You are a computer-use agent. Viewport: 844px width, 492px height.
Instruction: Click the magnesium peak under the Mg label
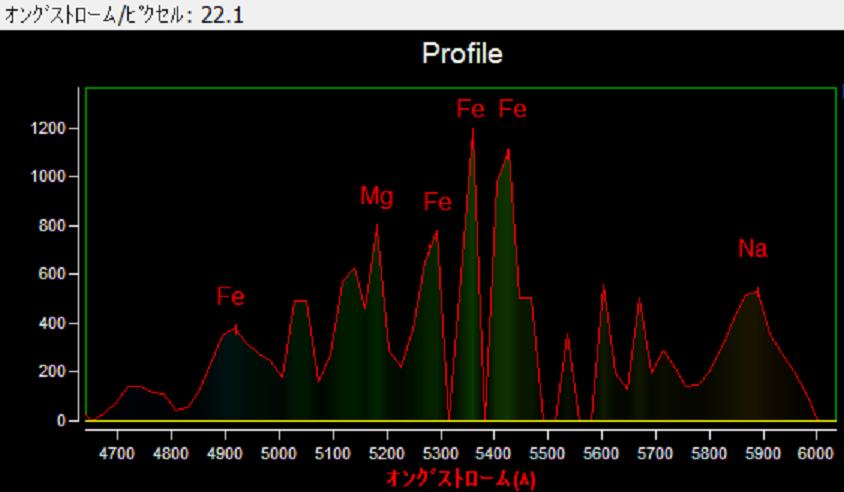tap(377, 226)
